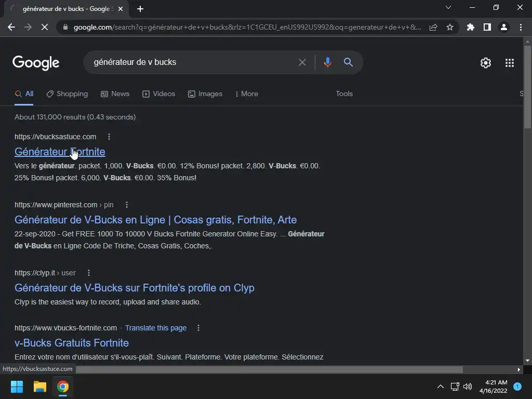The image size is (532, 399).
Task: Stop loading the page
Action: click(45, 27)
